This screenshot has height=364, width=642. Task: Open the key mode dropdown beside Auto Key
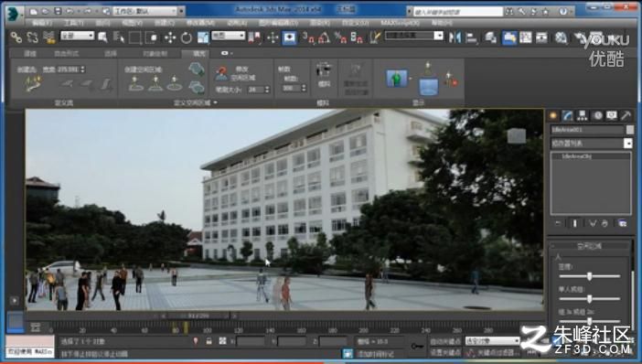(492, 340)
